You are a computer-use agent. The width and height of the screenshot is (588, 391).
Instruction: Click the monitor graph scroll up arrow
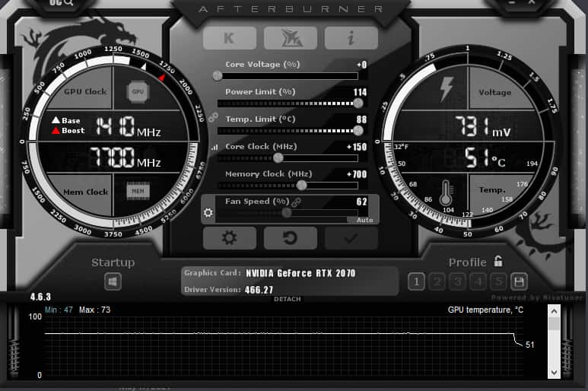click(x=554, y=311)
